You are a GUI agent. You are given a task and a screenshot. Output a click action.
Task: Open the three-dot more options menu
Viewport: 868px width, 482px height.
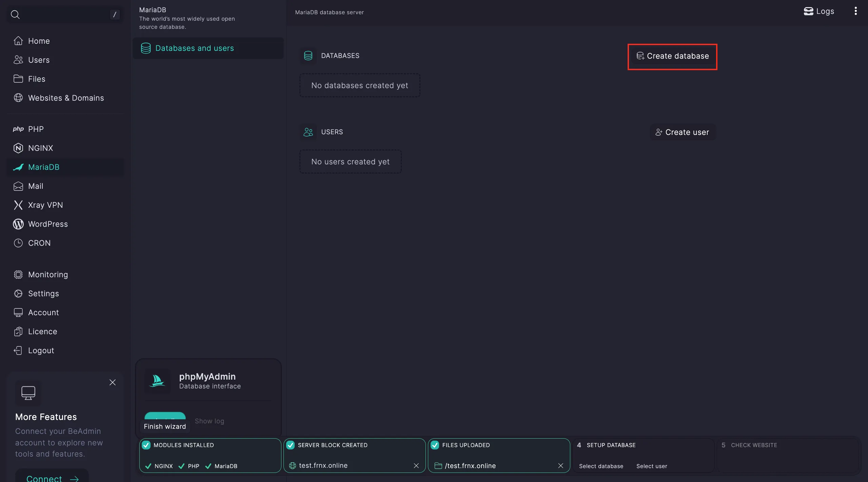(856, 11)
